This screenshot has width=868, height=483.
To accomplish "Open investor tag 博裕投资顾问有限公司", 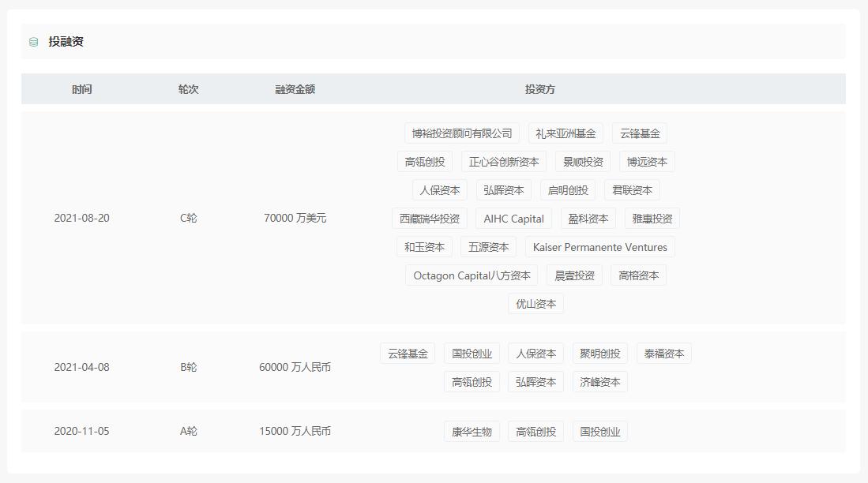I will click(x=462, y=133).
